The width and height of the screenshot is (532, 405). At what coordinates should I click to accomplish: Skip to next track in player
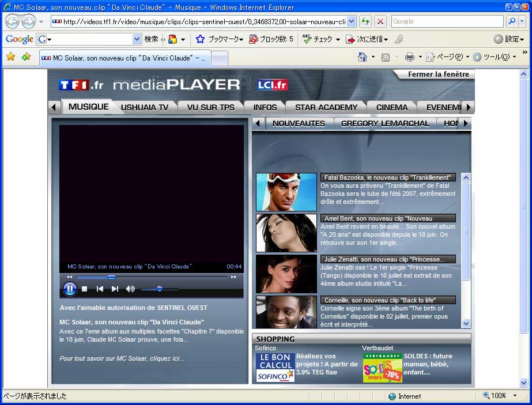tap(115, 289)
